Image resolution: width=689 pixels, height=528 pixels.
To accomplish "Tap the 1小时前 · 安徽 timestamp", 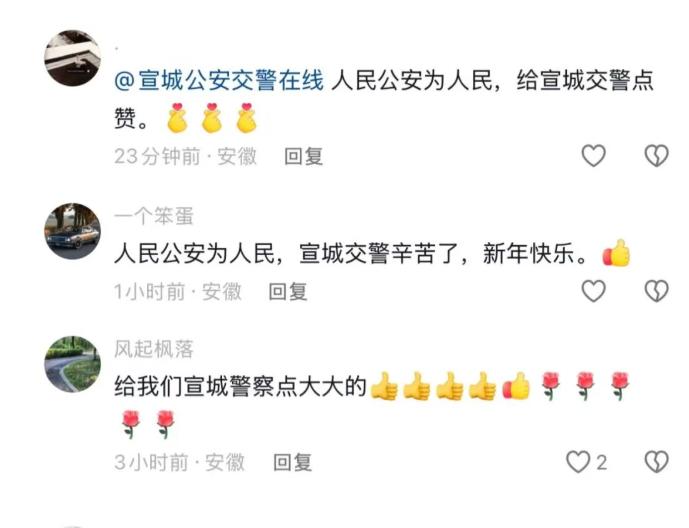I will (178, 292).
